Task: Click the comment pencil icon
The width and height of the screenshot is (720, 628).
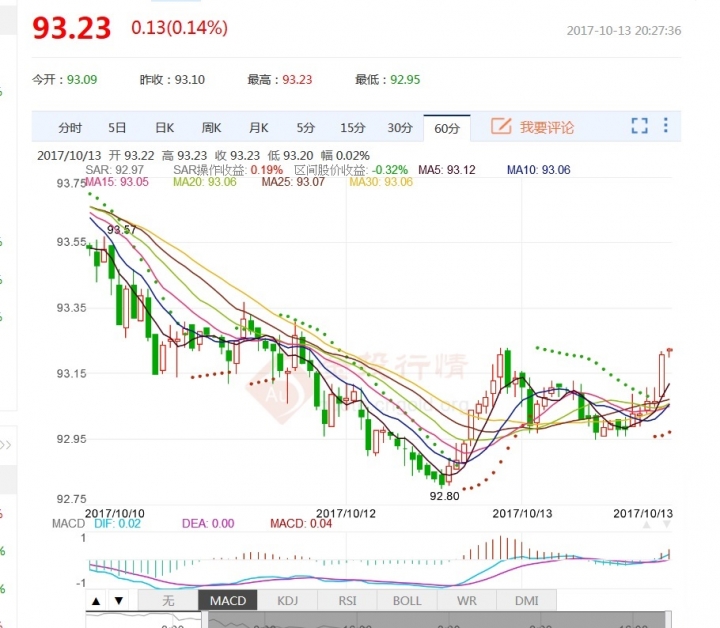Action: pos(501,127)
